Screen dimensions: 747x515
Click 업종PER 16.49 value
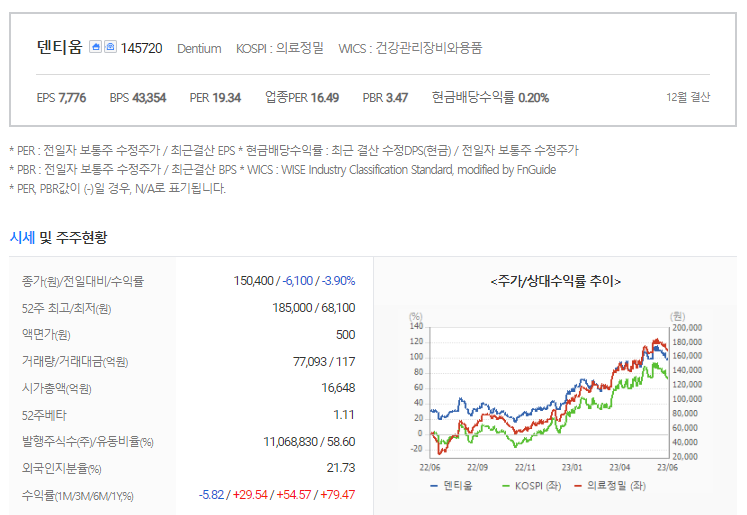click(302, 98)
